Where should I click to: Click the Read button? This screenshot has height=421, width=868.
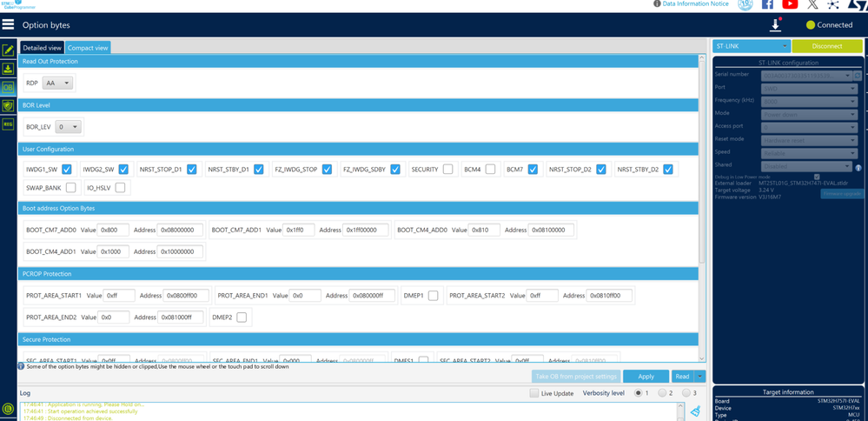(x=683, y=376)
